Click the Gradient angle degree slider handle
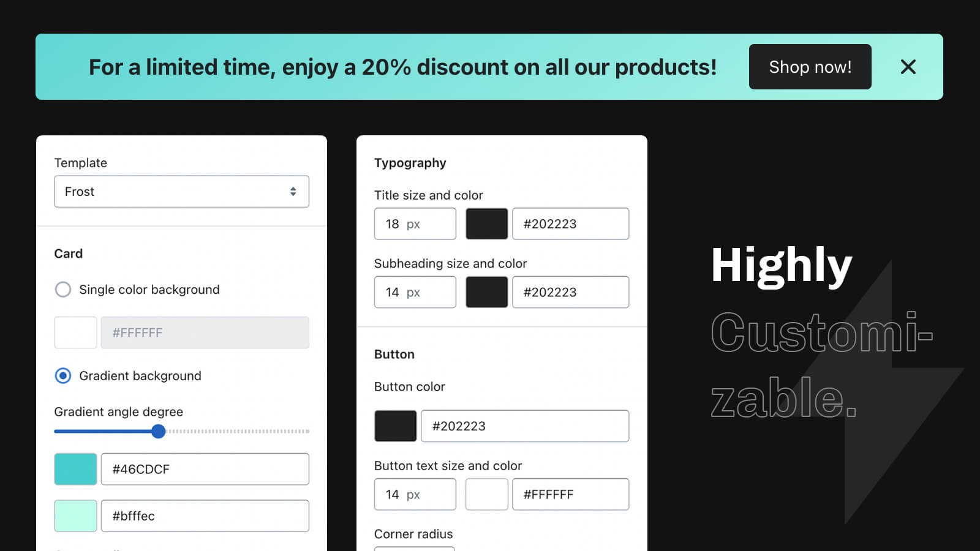 pos(159,432)
